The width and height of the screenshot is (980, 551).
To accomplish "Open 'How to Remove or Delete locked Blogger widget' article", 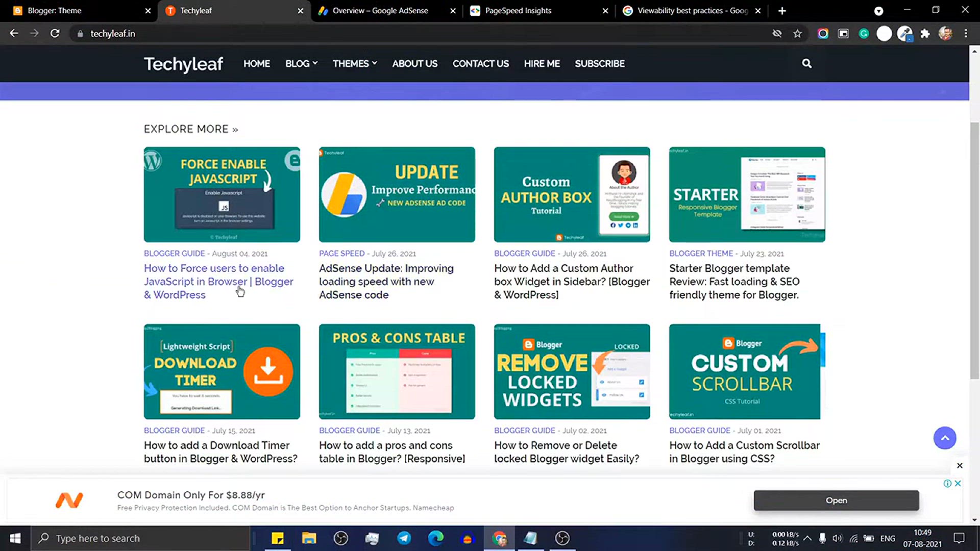I will pos(567,452).
